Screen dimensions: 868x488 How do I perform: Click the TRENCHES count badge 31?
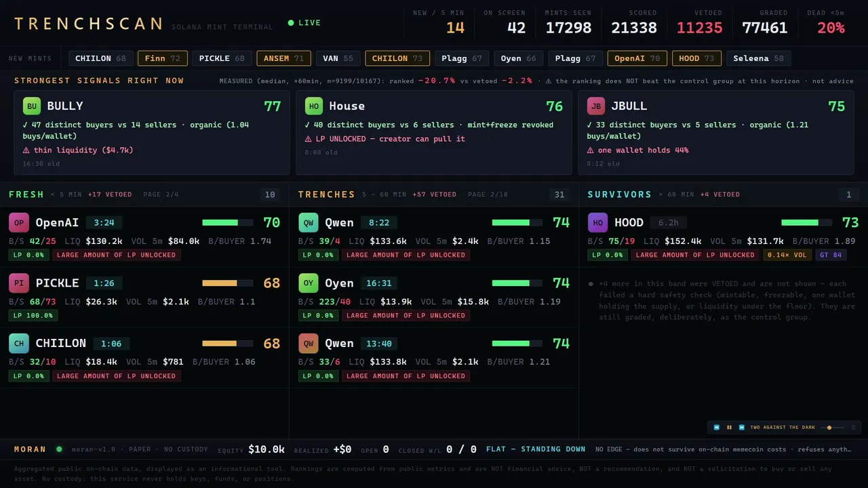[559, 195]
